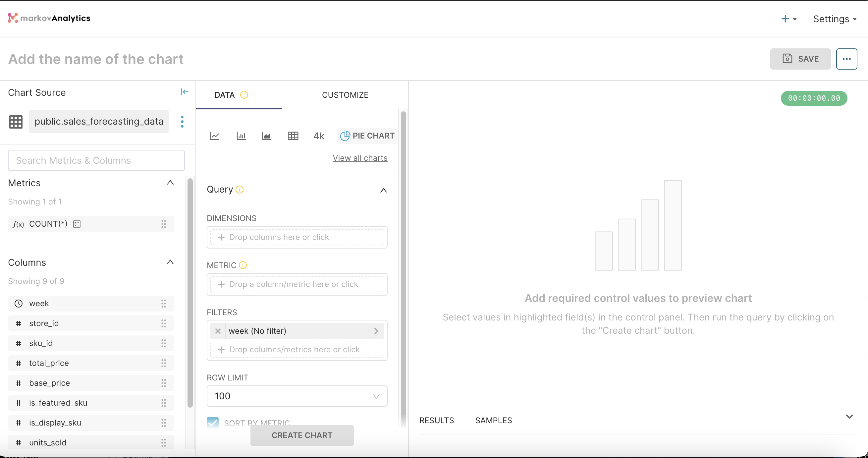
Task: Click the markovAnalytics logo
Action: pos(49,18)
